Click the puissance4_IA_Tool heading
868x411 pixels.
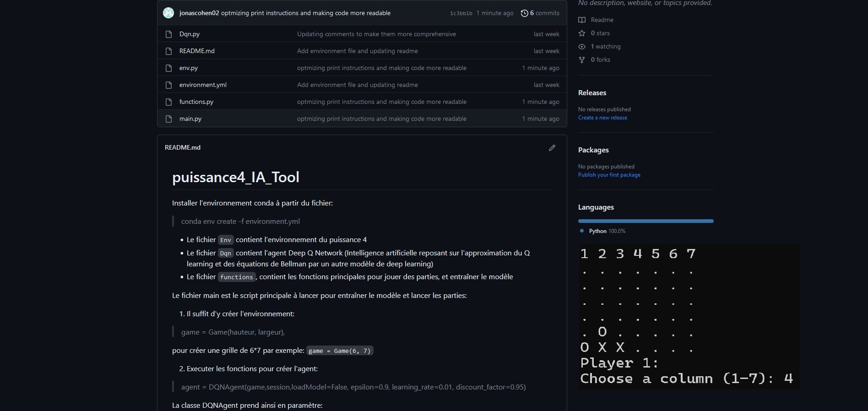(236, 177)
